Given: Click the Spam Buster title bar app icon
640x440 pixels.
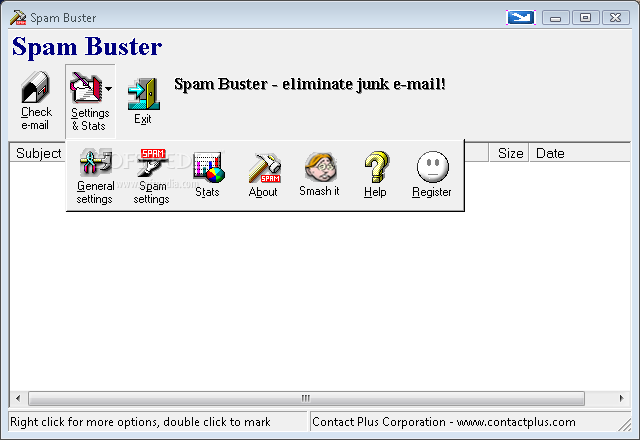Looking at the screenshot, I should pos(18,18).
